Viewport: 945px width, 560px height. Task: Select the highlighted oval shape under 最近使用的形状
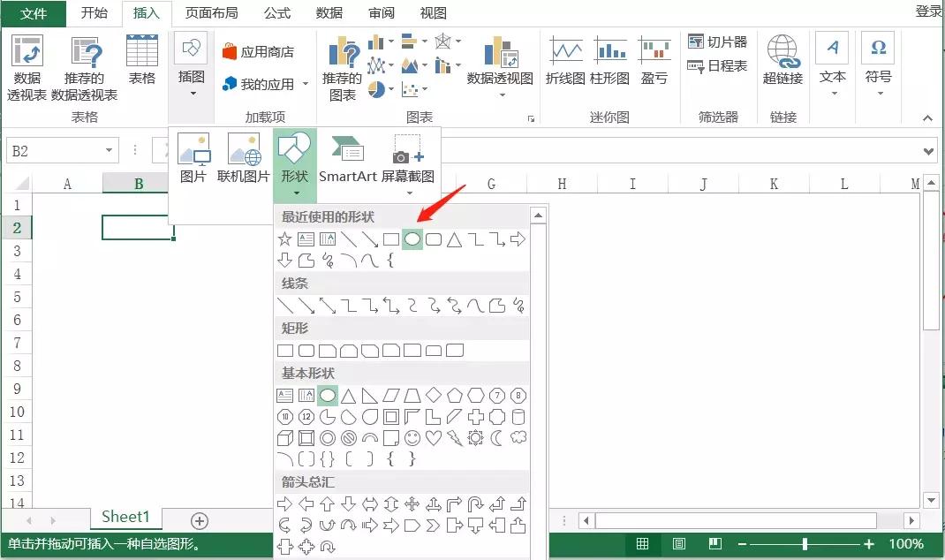point(412,238)
